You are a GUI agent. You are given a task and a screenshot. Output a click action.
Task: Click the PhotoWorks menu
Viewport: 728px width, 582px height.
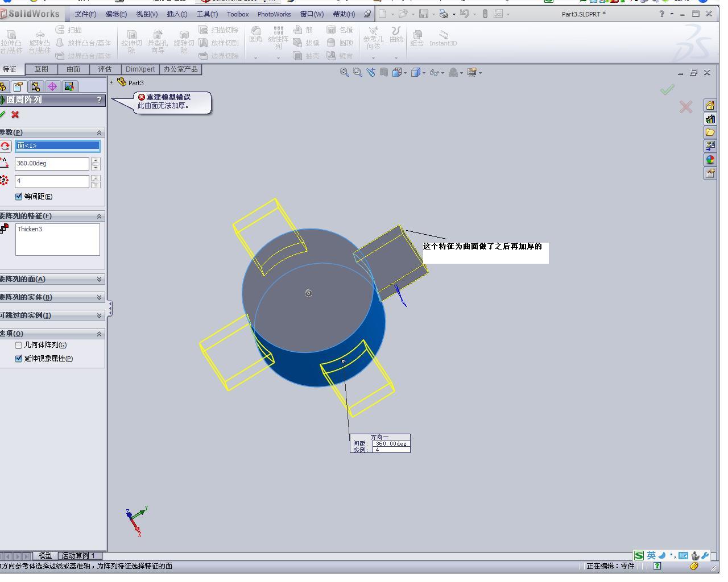[x=274, y=14]
